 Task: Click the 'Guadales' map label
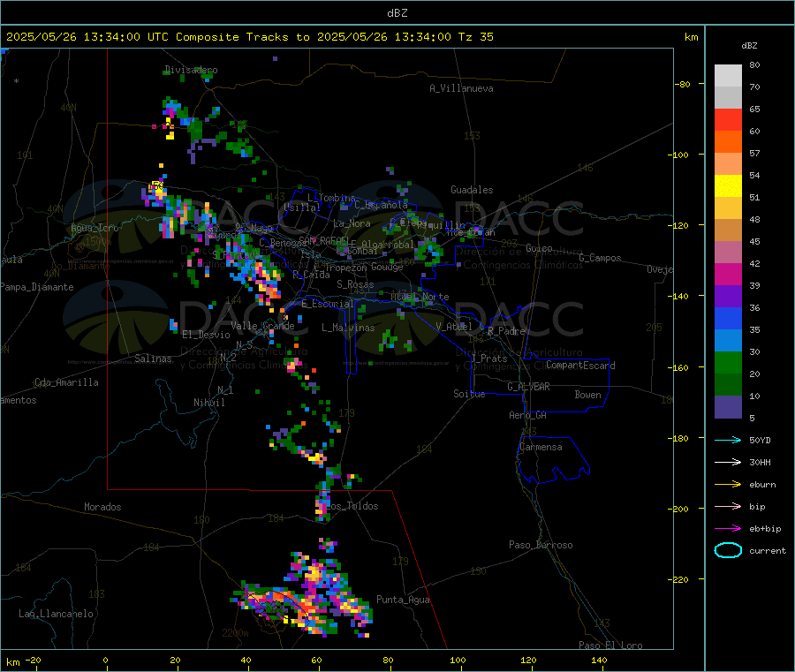[472, 190]
